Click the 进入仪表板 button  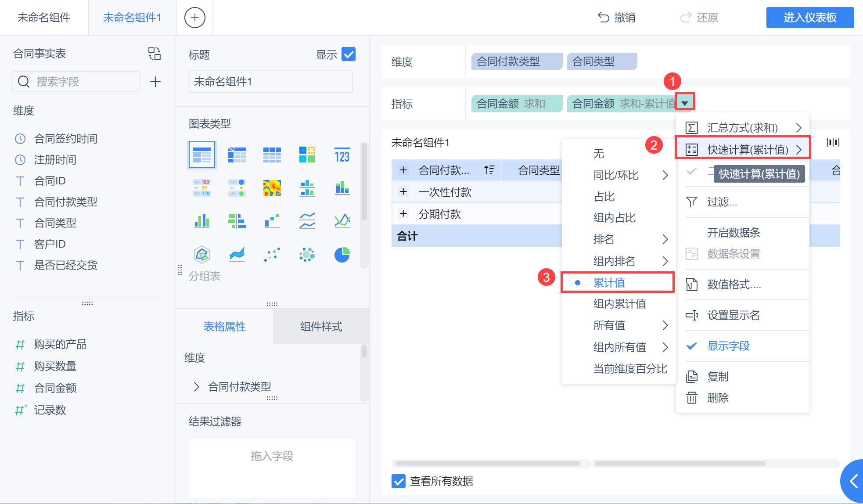click(x=810, y=18)
